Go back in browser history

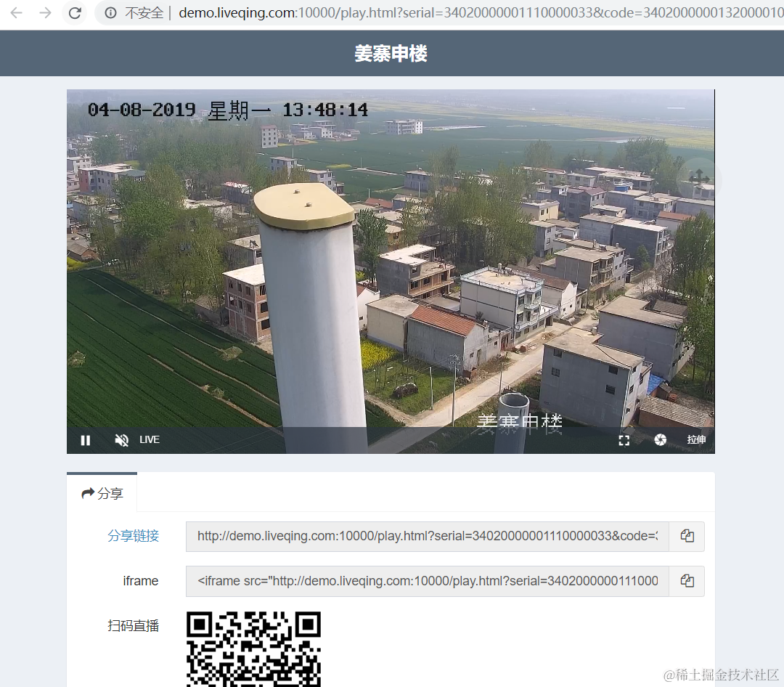pos(17,13)
